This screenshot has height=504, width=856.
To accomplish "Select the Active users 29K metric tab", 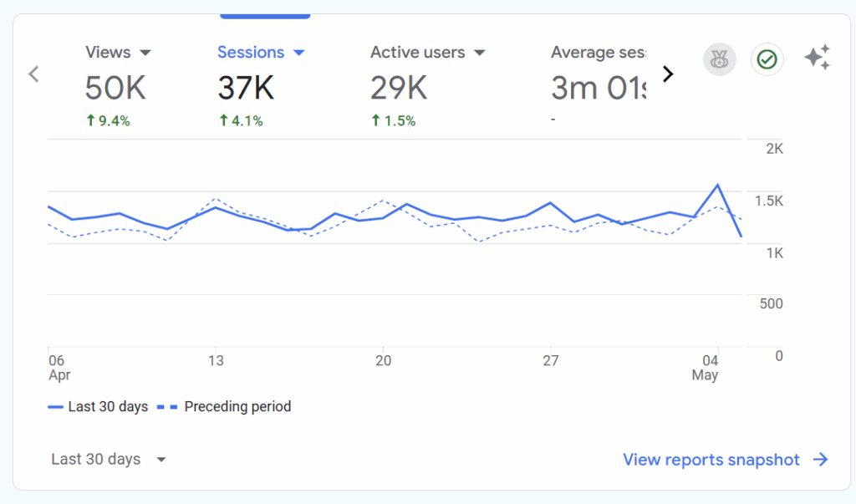I will tap(400, 87).
